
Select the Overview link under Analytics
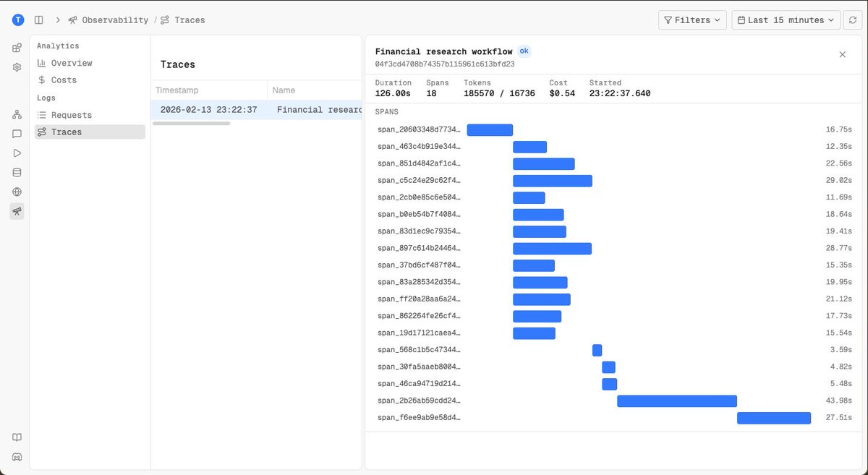(x=72, y=62)
